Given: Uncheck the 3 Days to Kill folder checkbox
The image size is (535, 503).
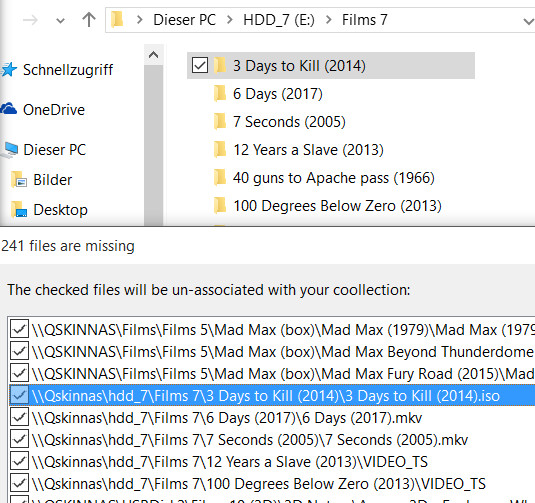Looking at the screenshot, I should click(200, 65).
